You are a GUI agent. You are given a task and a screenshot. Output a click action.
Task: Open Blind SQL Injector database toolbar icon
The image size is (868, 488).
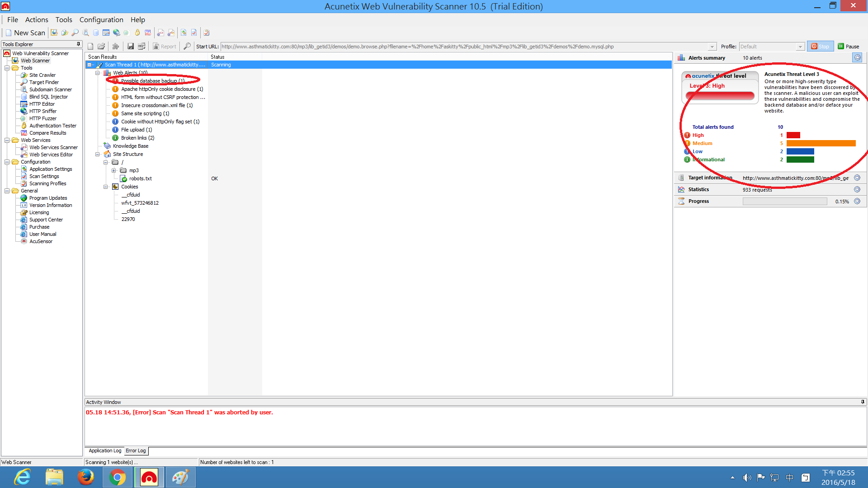[96, 33]
